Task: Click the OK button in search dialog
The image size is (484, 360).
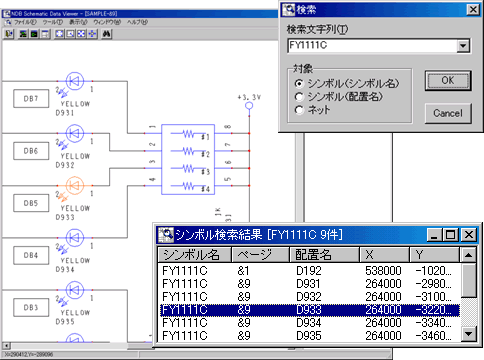Action: (x=448, y=80)
